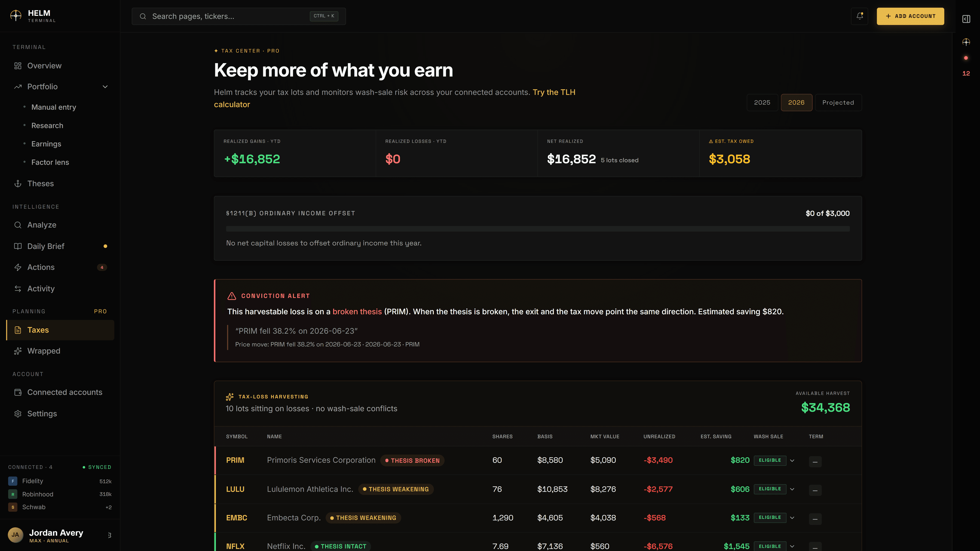Click the Helm Terminal logo icon
Viewport: 980px width, 551px height.
tap(16, 16)
